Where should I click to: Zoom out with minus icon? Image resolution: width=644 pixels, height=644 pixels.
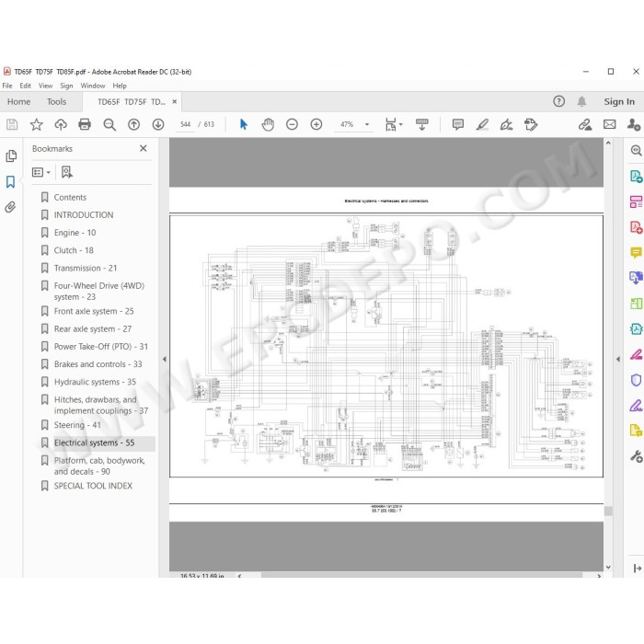[x=292, y=124]
